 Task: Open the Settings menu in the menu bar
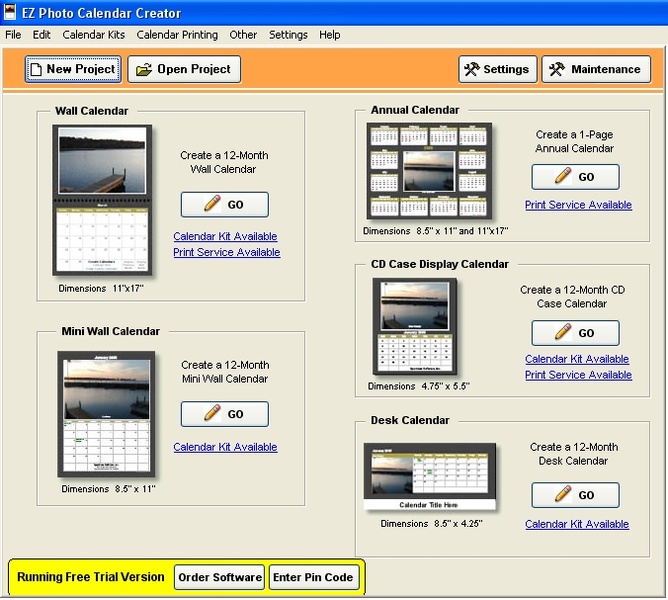(288, 35)
